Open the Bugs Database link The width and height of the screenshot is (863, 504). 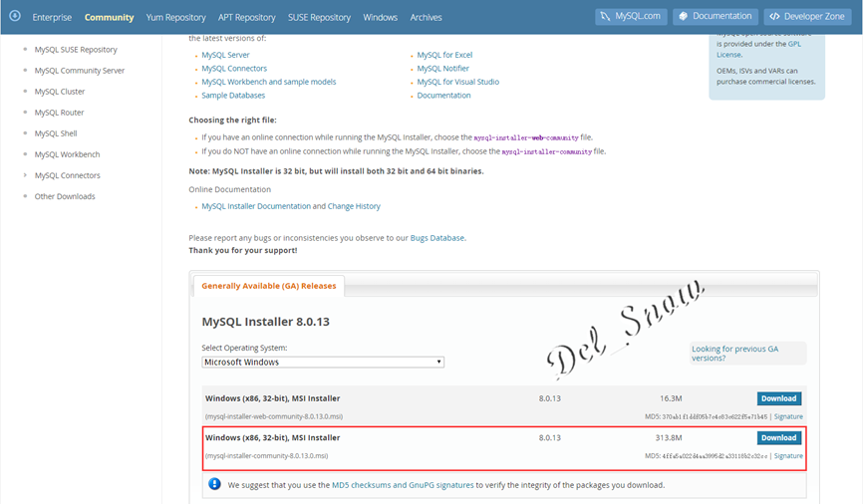tap(437, 238)
